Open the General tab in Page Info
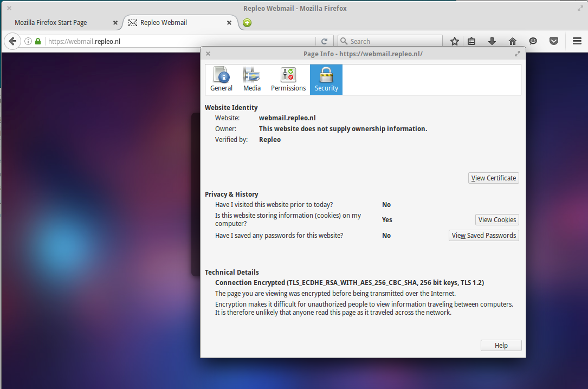 pos(221,80)
